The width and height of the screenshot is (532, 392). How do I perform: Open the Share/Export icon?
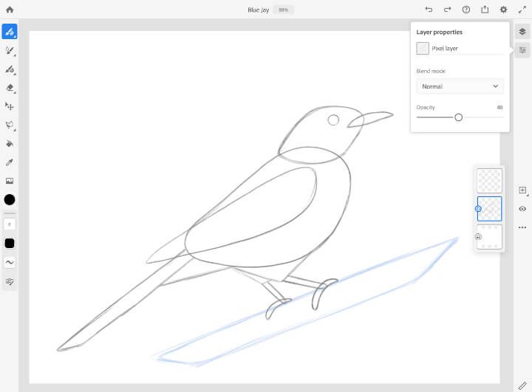[485, 10]
